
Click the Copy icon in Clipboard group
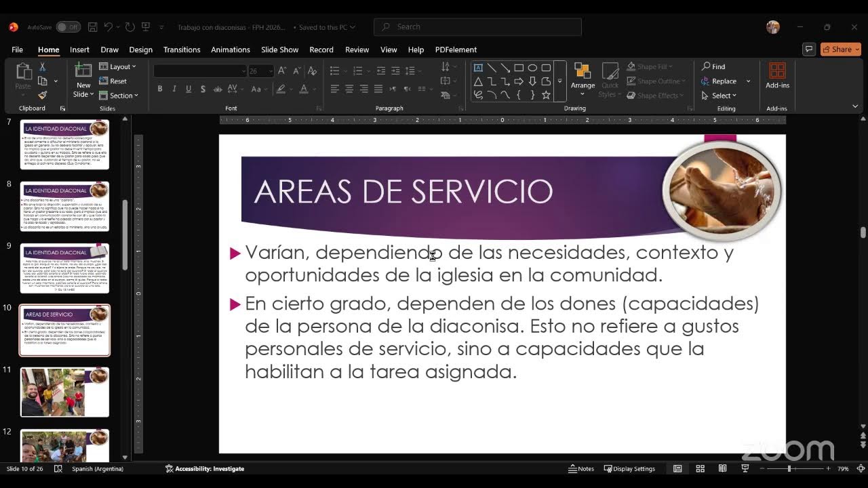[43, 81]
